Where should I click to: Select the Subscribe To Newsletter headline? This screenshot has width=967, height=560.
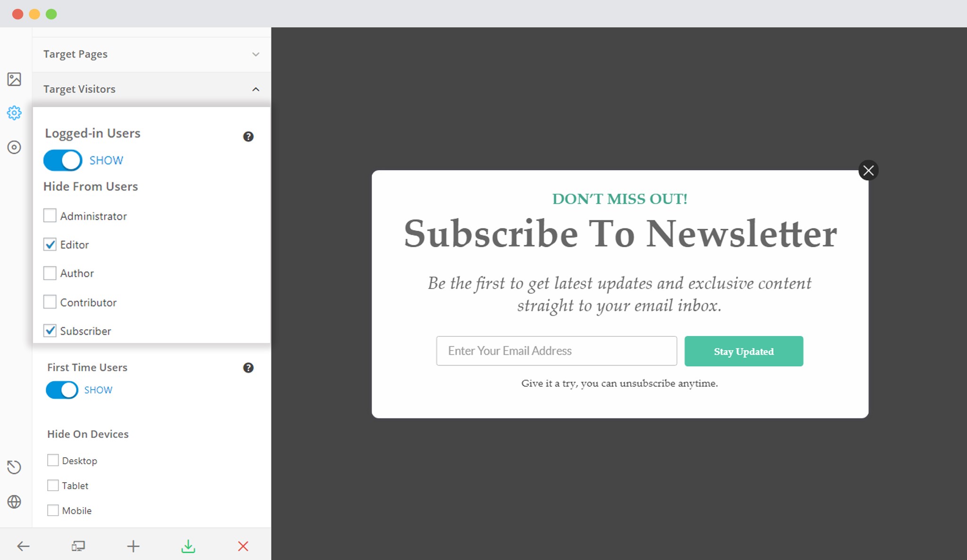[620, 234]
